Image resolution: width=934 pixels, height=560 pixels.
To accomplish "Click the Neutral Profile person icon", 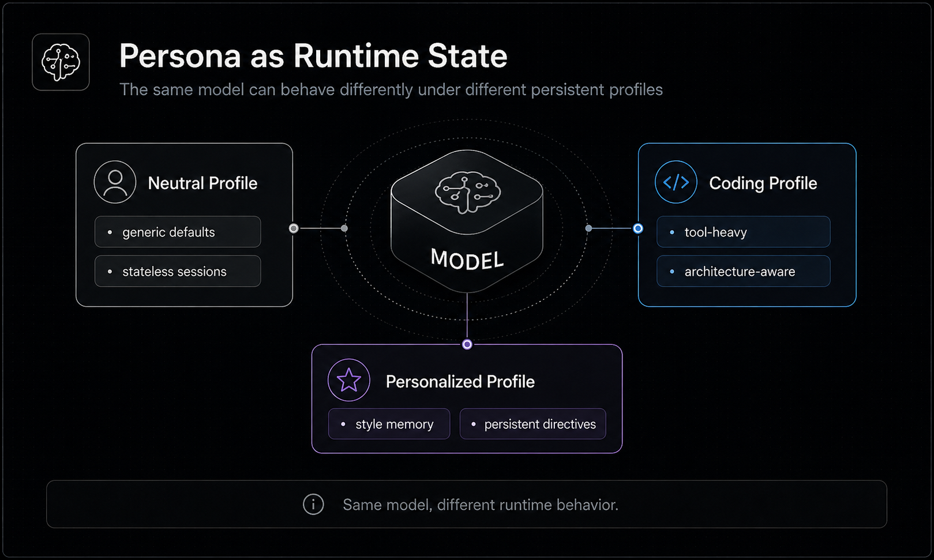I will click(115, 182).
